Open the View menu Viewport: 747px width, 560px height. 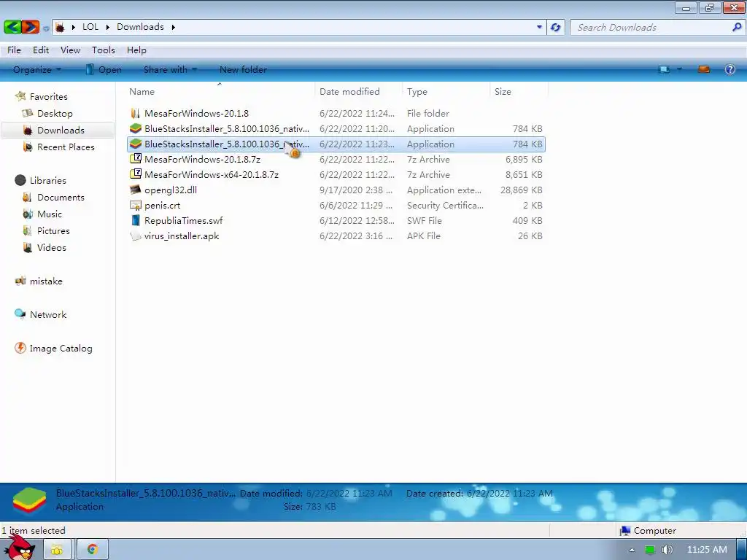click(x=70, y=50)
